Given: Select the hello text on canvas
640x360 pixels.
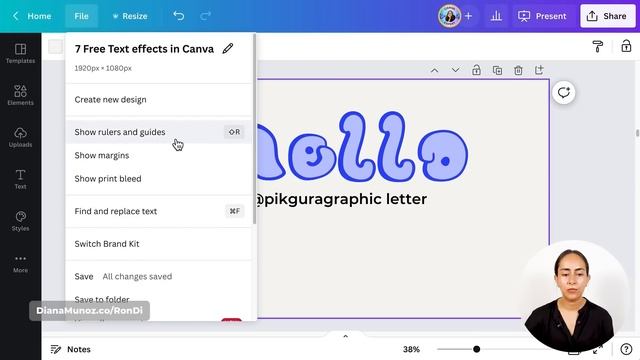Looking at the screenshot, I should pos(362,146).
